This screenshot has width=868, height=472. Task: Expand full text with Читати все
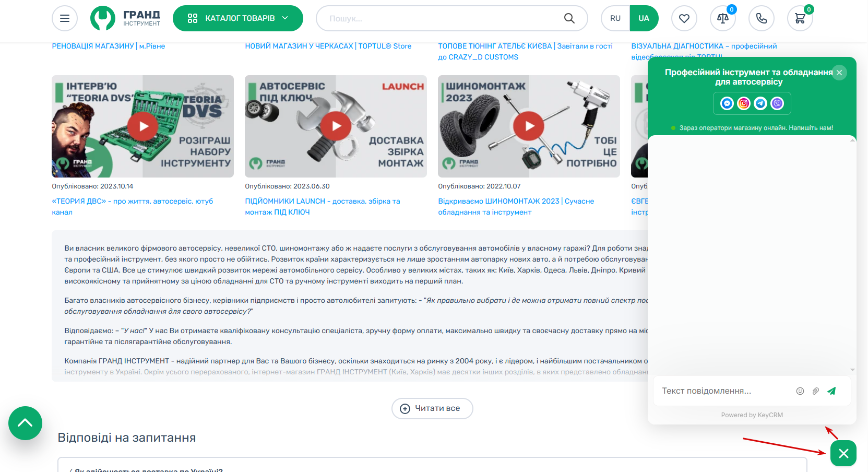pyautogui.click(x=432, y=408)
